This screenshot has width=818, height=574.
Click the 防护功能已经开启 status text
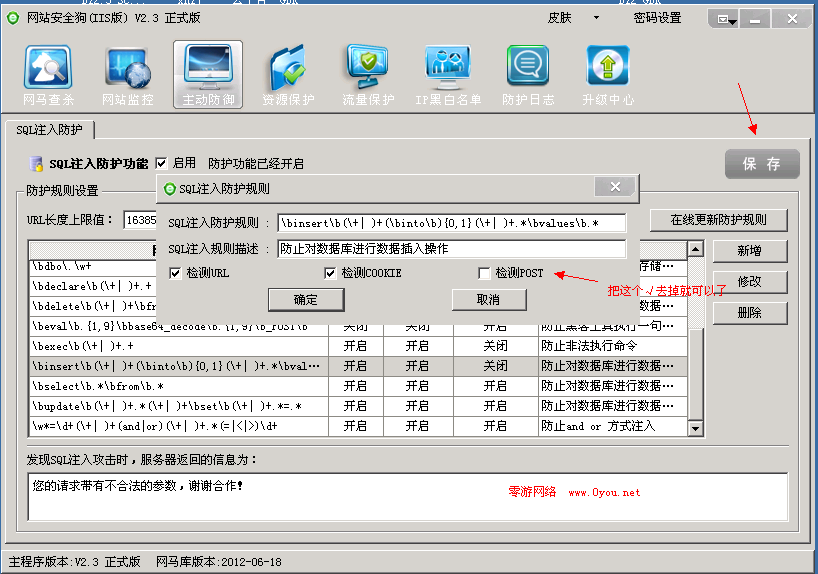tap(256, 164)
